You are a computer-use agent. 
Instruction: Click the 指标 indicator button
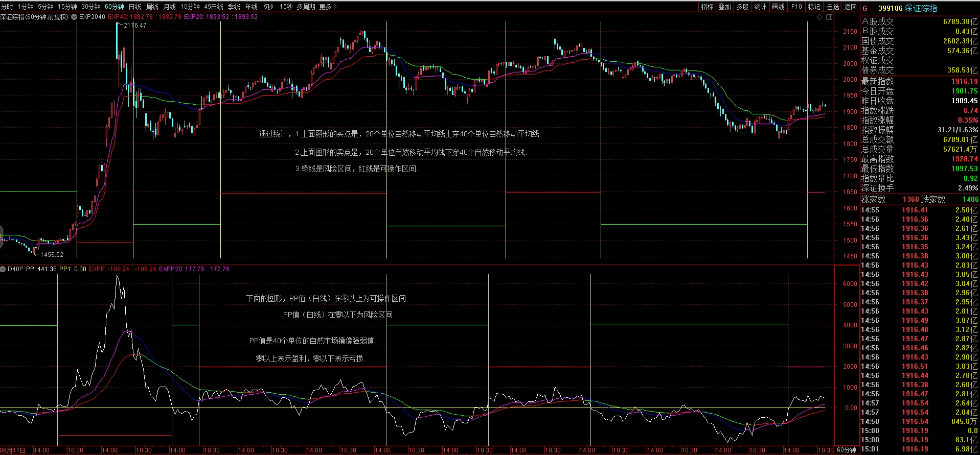(x=707, y=7)
